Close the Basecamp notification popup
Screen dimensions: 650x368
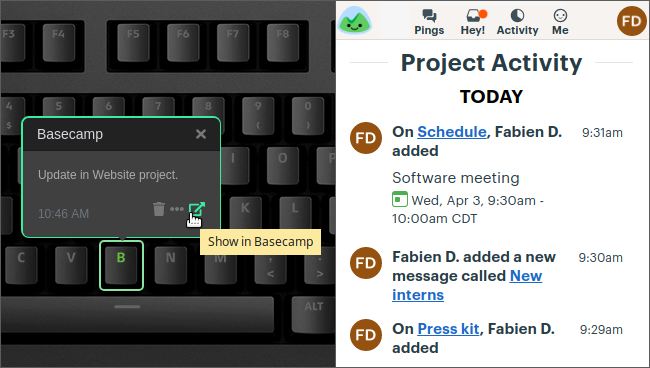pos(201,134)
